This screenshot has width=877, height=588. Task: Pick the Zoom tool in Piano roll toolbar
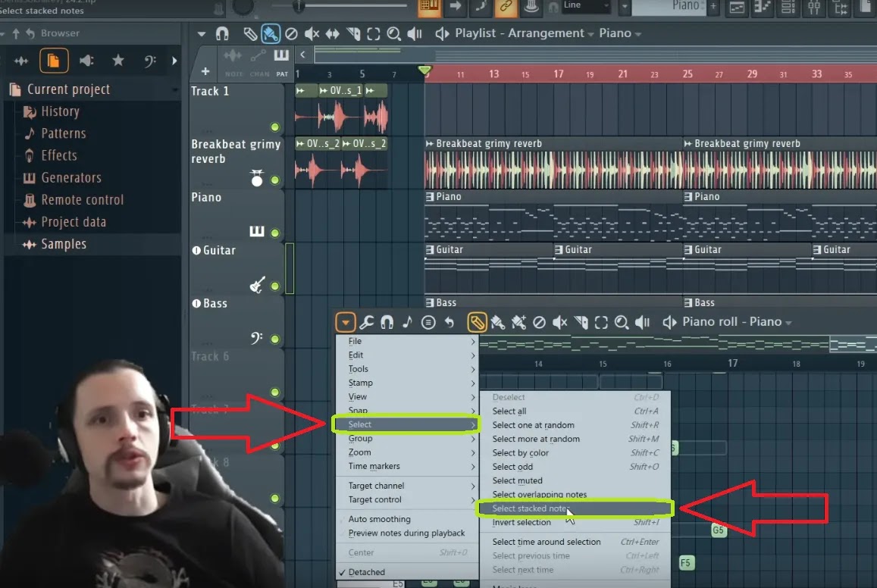pos(622,322)
